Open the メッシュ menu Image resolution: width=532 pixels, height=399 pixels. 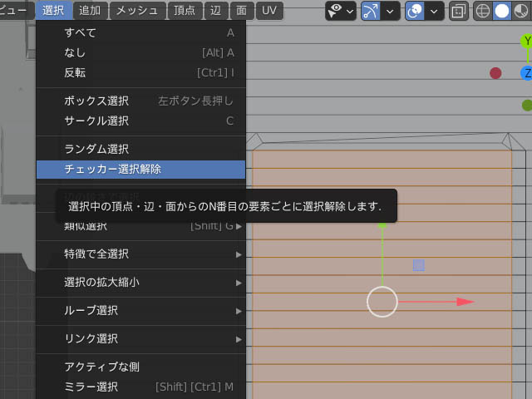[x=137, y=10]
